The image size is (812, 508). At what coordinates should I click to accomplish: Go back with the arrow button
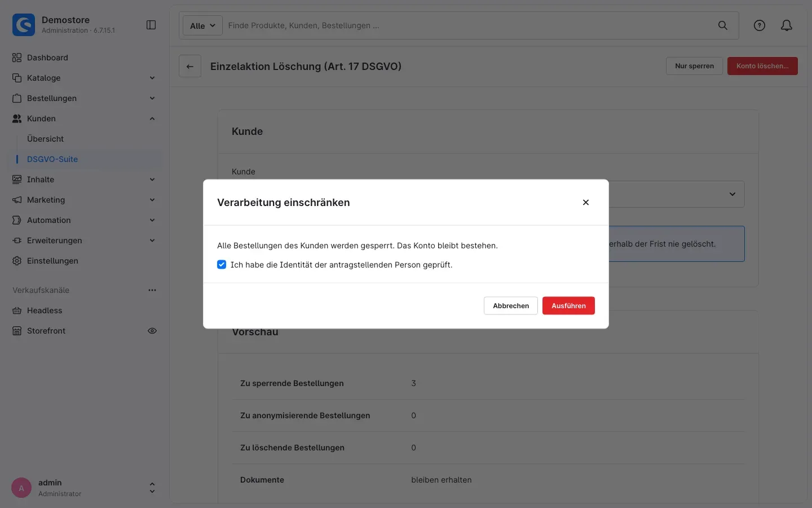click(190, 66)
